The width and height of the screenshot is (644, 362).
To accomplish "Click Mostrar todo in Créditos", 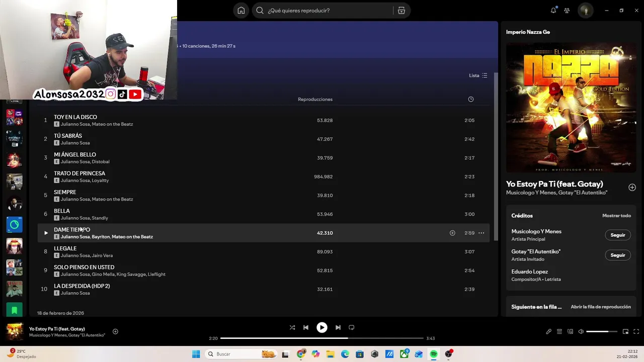I will click(x=616, y=216).
